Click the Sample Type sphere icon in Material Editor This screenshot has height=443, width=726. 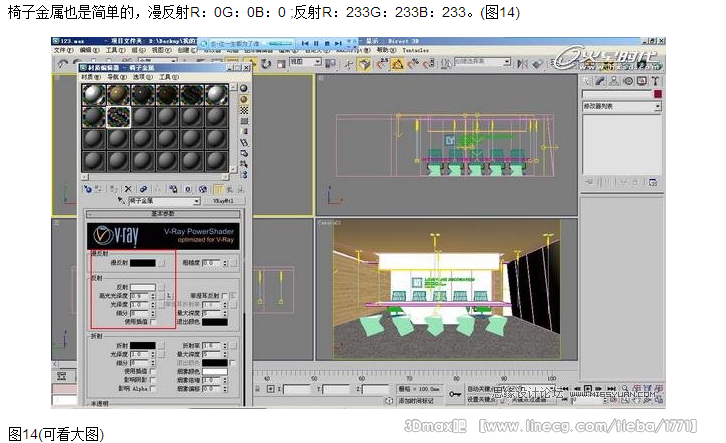[244, 88]
